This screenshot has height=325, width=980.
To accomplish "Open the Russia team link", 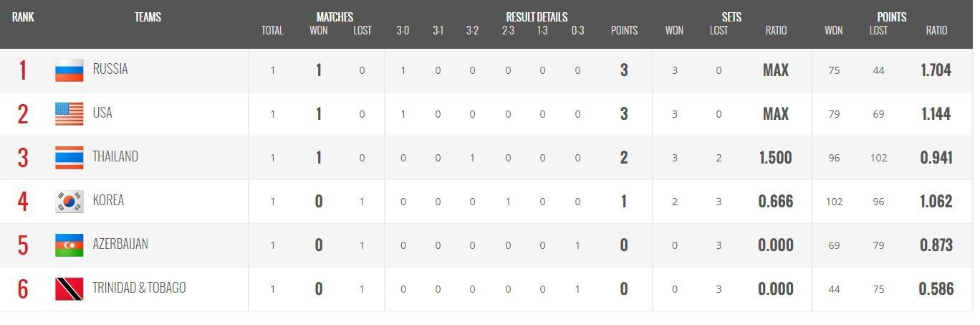I will pyautogui.click(x=110, y=70).
